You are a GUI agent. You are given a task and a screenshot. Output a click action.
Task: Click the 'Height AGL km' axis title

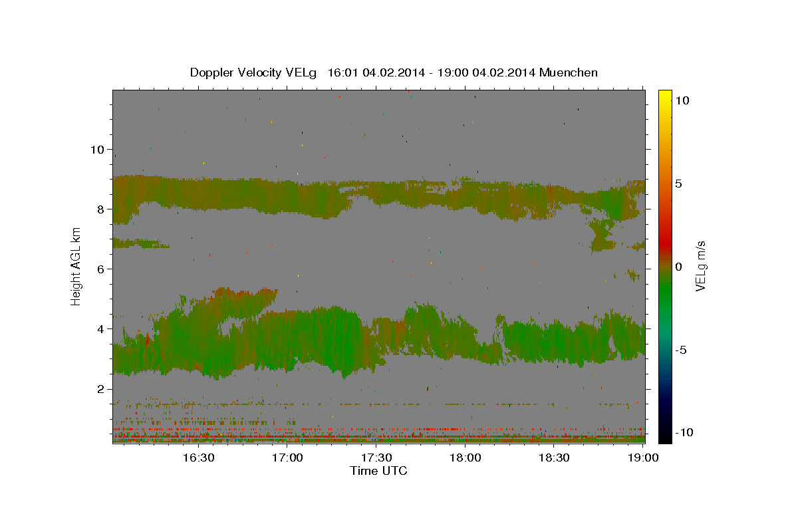[x=76, y=267]
